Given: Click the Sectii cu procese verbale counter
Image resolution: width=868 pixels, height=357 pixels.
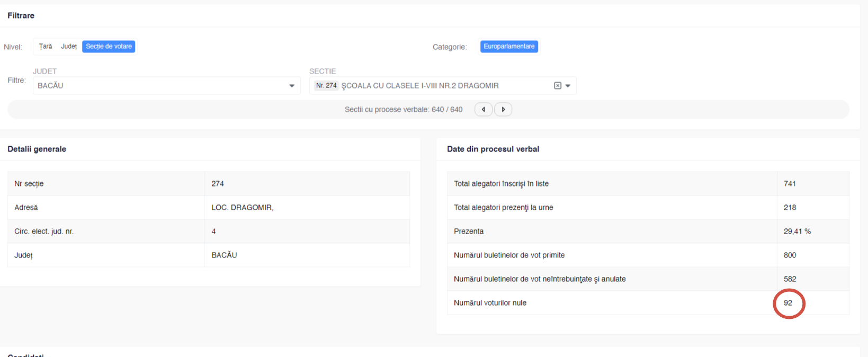Looking at the screenshot, I should tap(404, 110).
